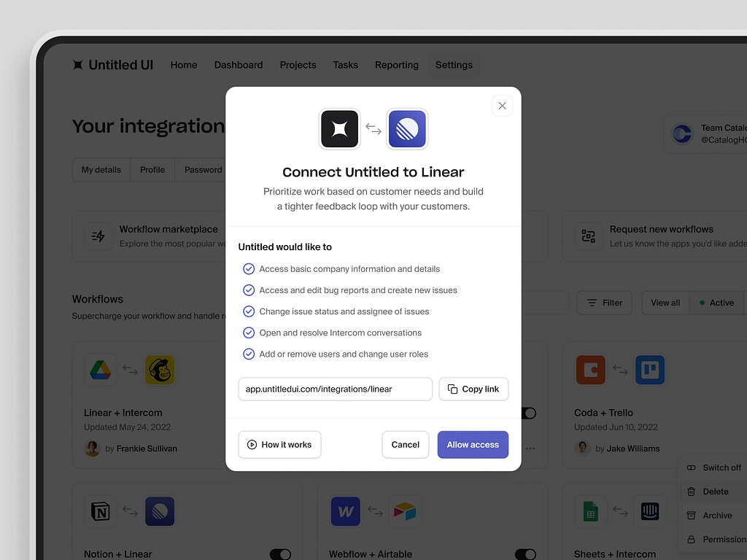The width and height of the screenshot is (747, 560).
Task: Click the Airtable icon in workflow card
Action: (403, 511)
